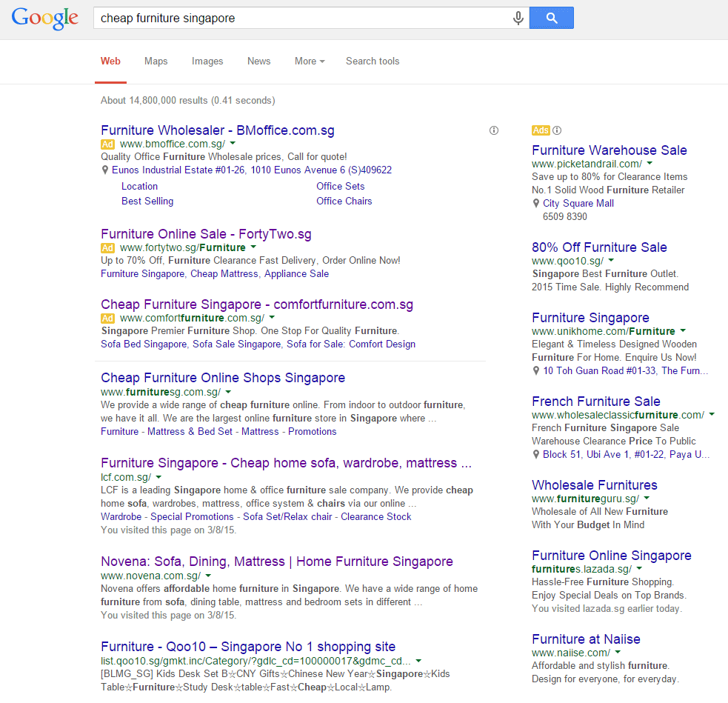
Task: Click the Ad badge beside comfortfurniture.com.sg
Action: (107, 318)
